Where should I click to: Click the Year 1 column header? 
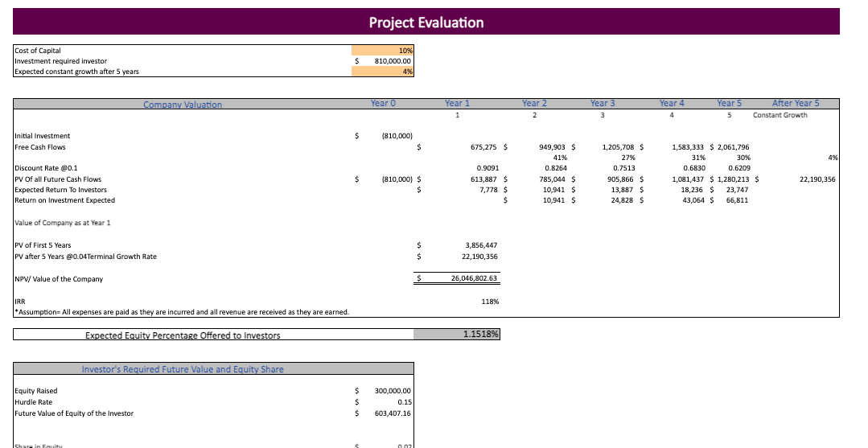click(457, 104)
